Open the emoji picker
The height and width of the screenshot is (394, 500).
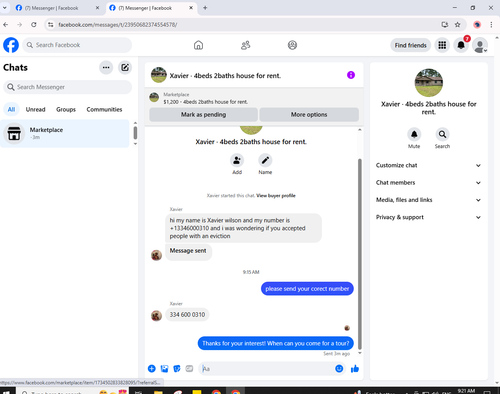[x=339, y=368]
